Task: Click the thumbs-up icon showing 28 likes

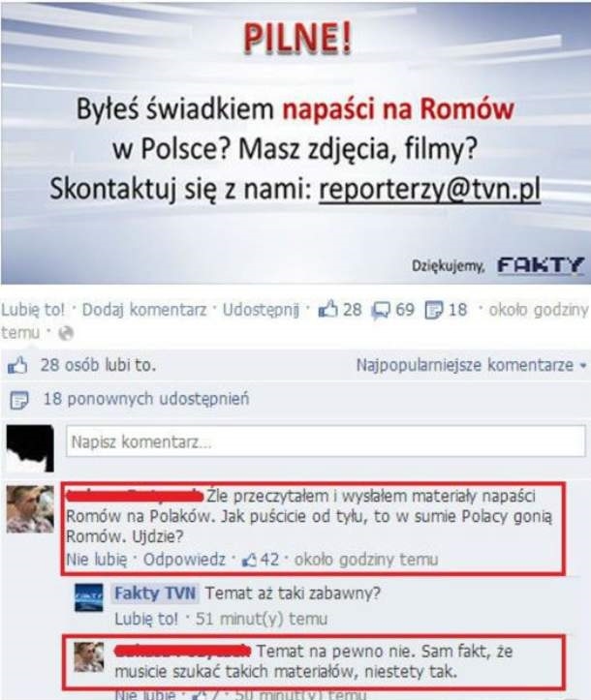Action: (x=327, y=309)
